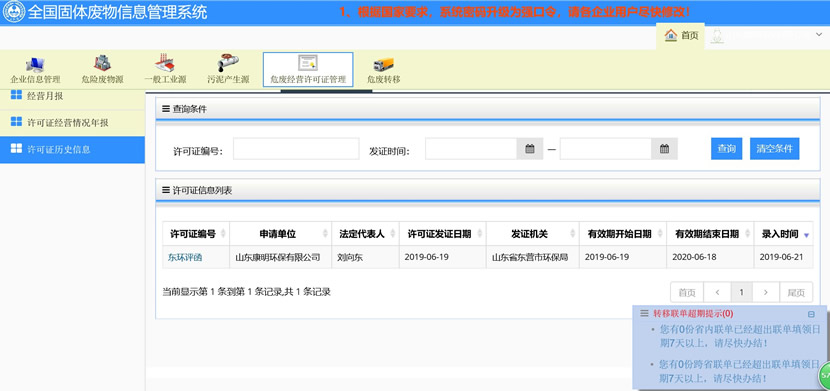The height and width of the screenshot is (391, 830).
Task: Open permit link 东环评函
Action: tap(185, 258)
